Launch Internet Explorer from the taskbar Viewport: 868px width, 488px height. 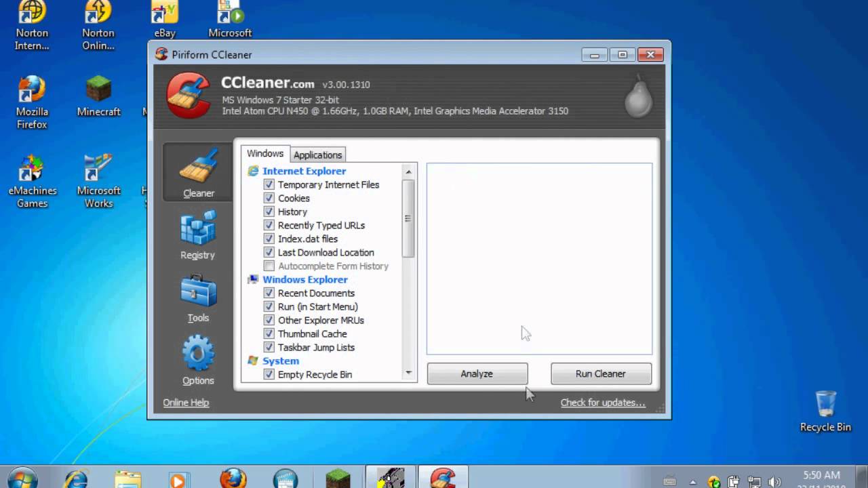(x=75, y=479)
